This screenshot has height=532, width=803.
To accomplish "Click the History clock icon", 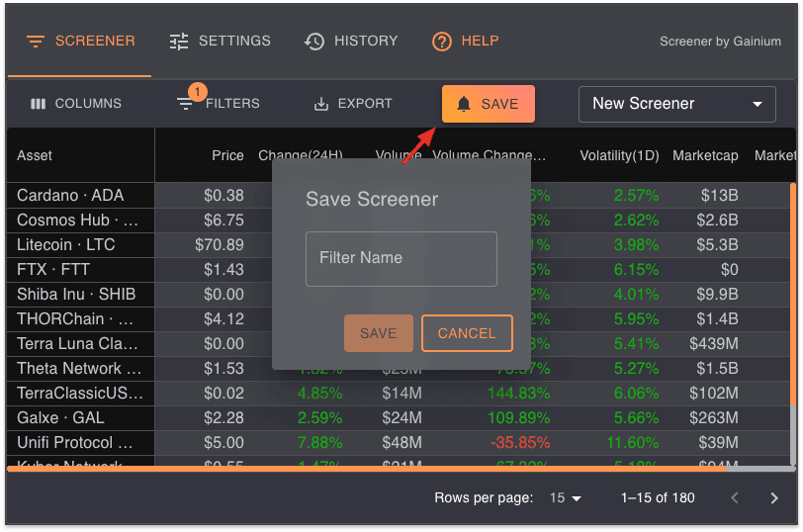I will point(314,42).
